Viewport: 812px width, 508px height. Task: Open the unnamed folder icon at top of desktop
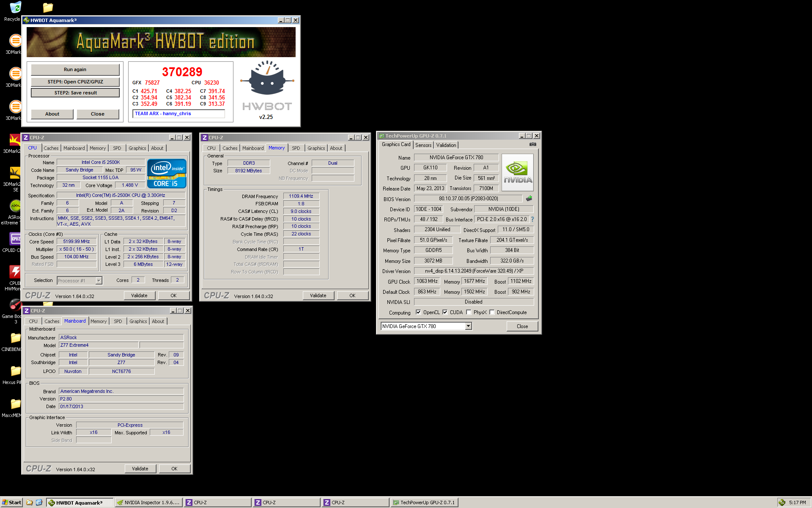click(48, 8)
